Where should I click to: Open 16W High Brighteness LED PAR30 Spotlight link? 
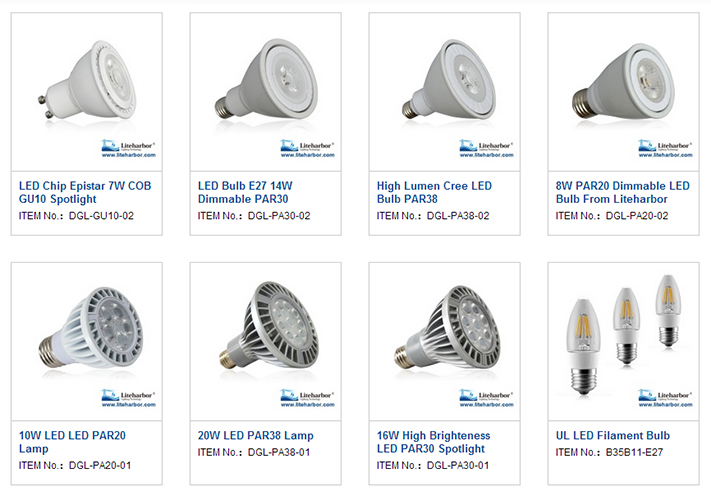[x=433, y=442]
